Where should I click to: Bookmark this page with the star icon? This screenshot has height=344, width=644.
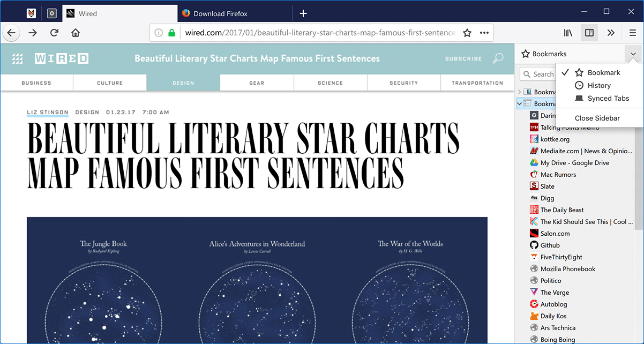pyautogui.click(x=467, y=33)
